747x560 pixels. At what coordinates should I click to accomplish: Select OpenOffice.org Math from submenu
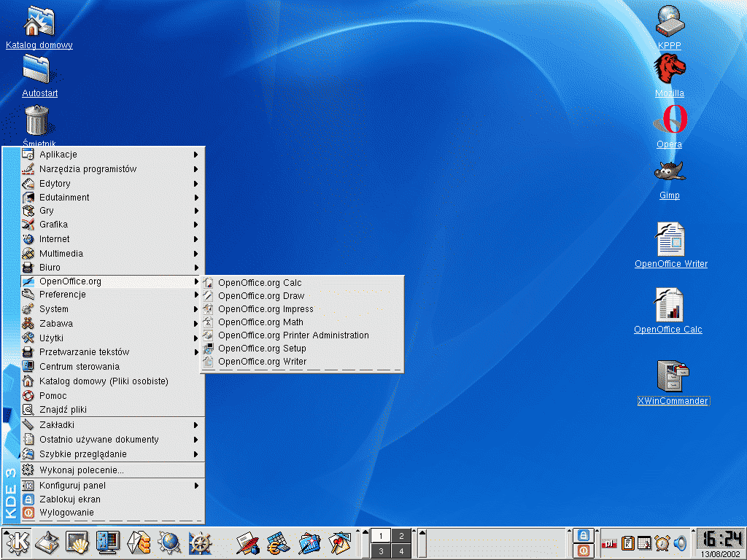pyautogui.click(x=302, y=322)
